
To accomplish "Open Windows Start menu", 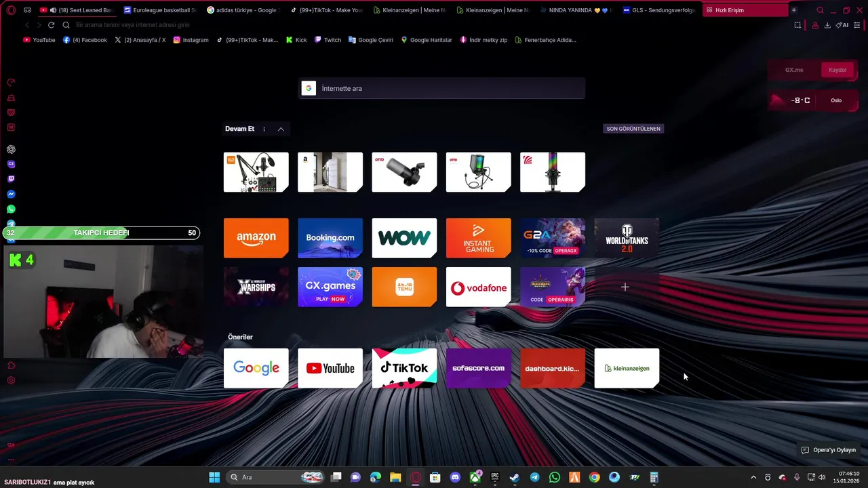I will pyautogui.click(x=214, y=477).
